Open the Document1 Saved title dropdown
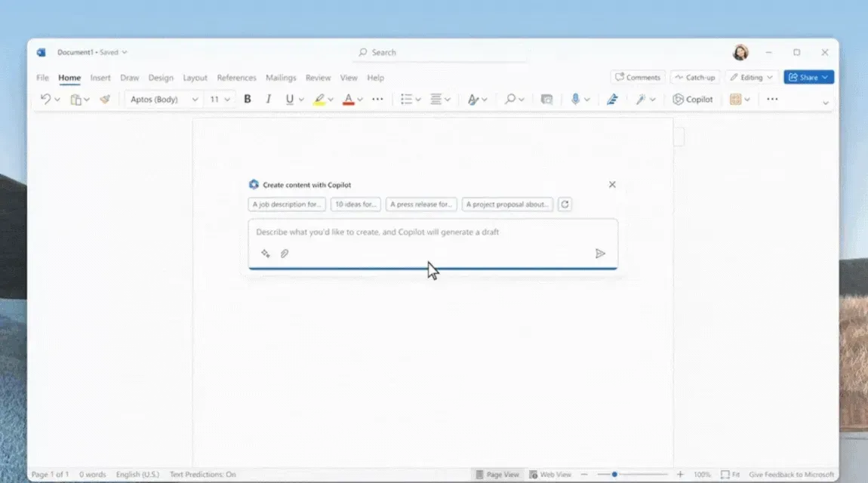The width and height of the screenshot is (868, 483). [92, 52]
